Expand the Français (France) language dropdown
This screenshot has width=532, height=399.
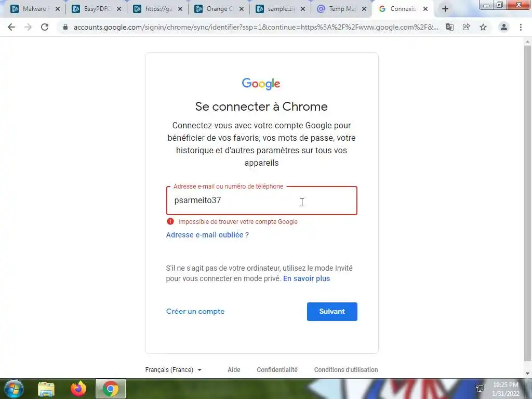tap(174, 370)
